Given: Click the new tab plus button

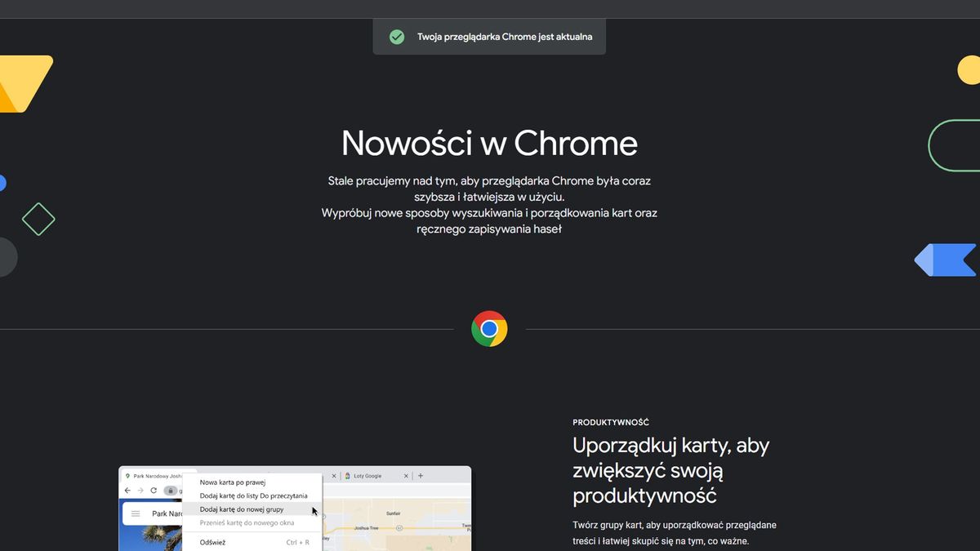Looking at the screenshot, I should (420, 475).
